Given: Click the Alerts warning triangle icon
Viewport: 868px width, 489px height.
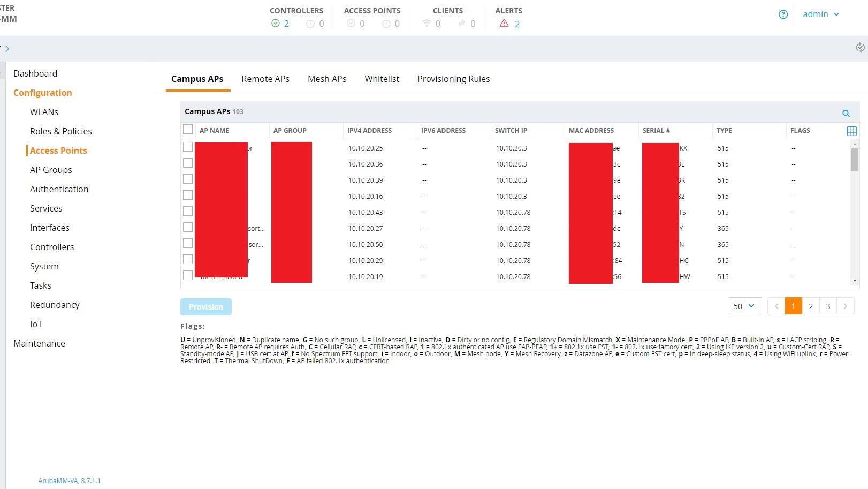Looking at the screenshot, I should [503, 23].
